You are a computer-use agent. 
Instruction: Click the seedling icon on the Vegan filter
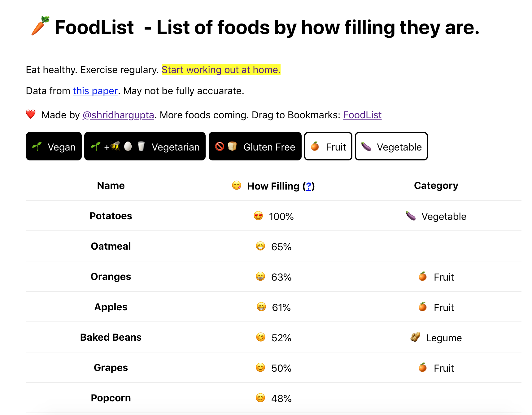click(37, 146)
